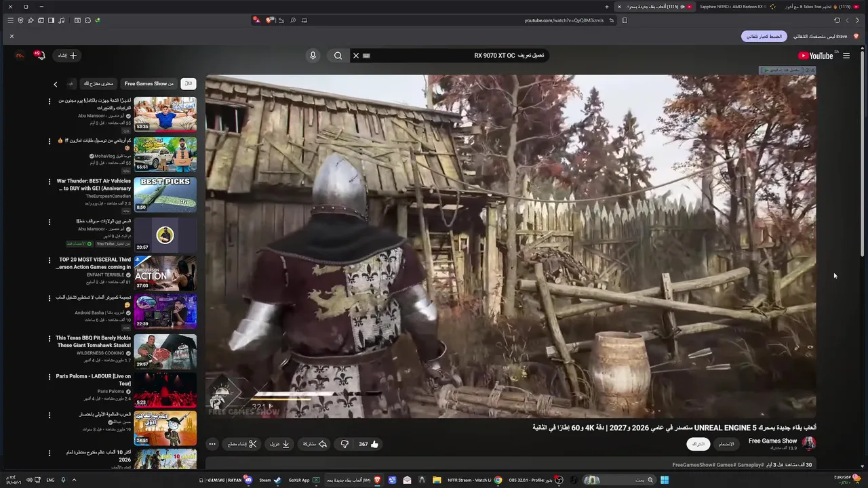
Task: Toggle browser sidebar panel icon
Action: click(51, 20)
